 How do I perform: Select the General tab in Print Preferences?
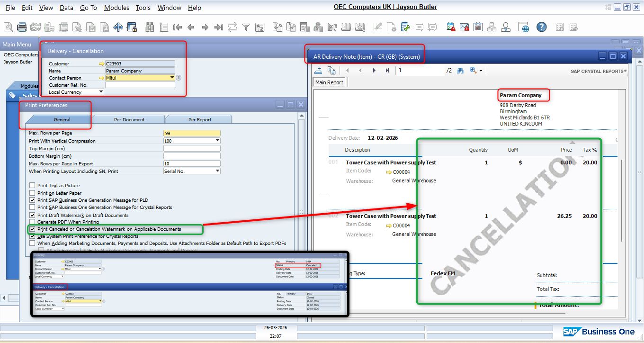62,119
